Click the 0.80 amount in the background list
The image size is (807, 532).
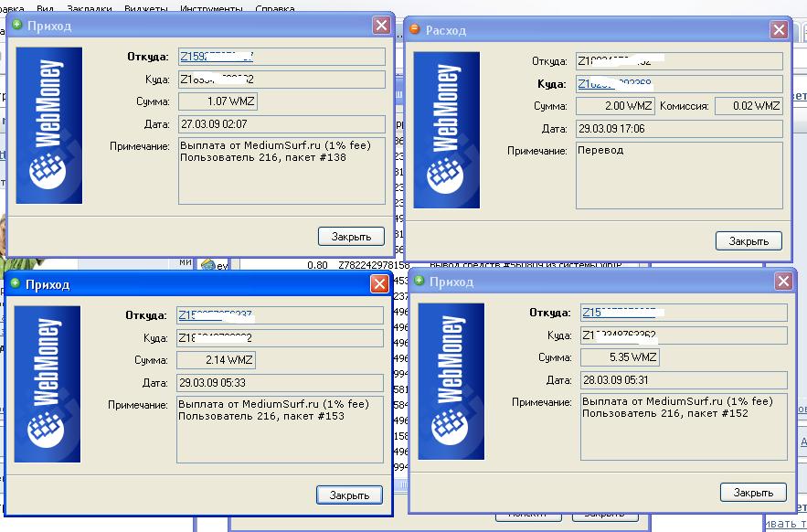317,265
